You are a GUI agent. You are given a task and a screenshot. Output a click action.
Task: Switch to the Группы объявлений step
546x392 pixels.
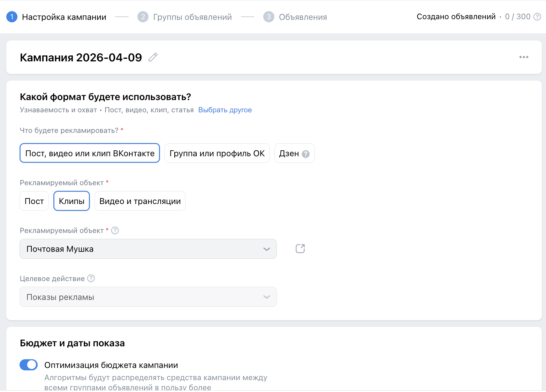[x=192, y=16]
